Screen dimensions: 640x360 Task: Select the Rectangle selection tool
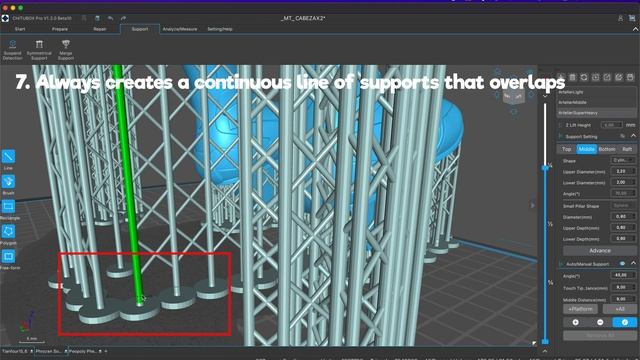[x=8, y=207]
